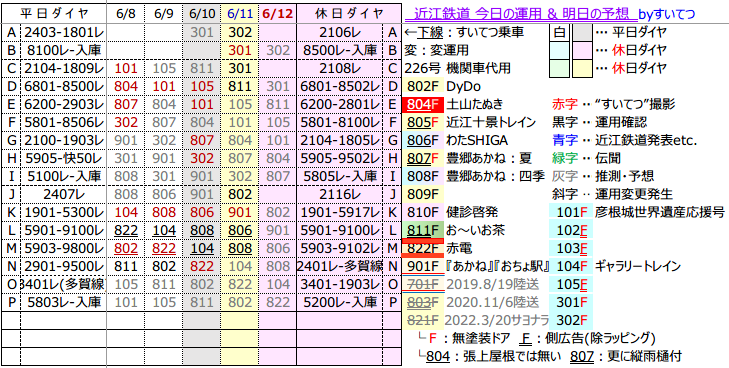Click the 810F 健診啓発 legend entry
The height and width of the screenshot is (368, 729).
[451, 213]
